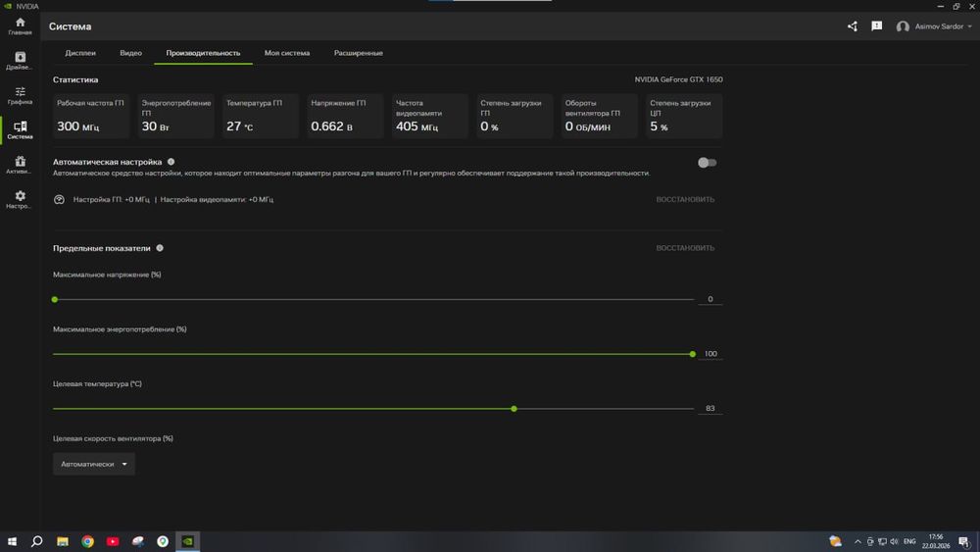The image size is (980, 552).
Task: Click the Степень загрузки ГП stat card
Action: coord(514,116)
